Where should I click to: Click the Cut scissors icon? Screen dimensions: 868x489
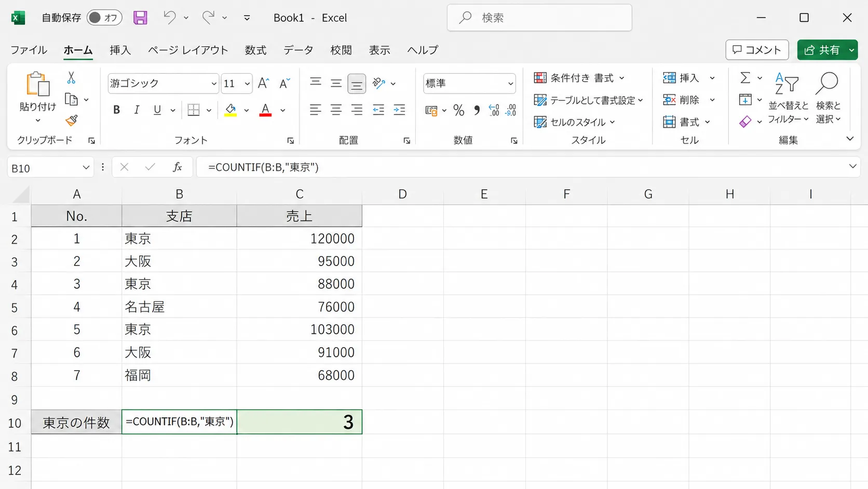pos(71,78)
